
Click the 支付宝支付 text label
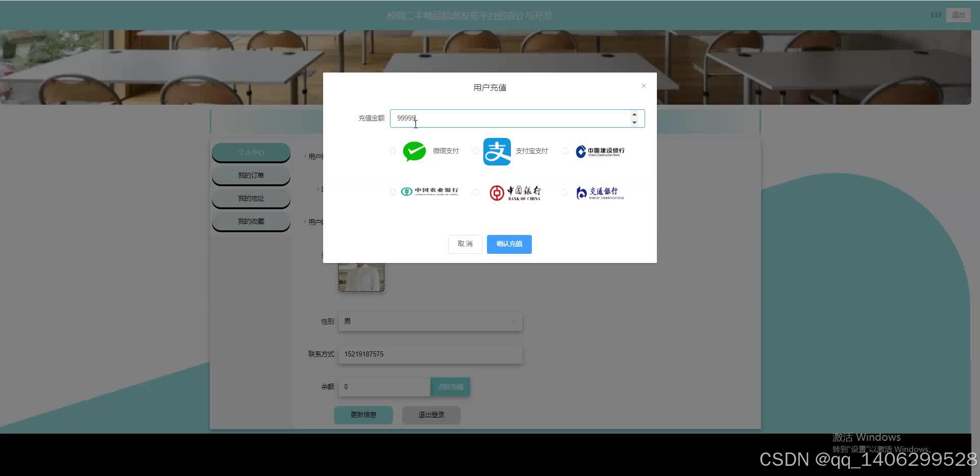(531, 151)
